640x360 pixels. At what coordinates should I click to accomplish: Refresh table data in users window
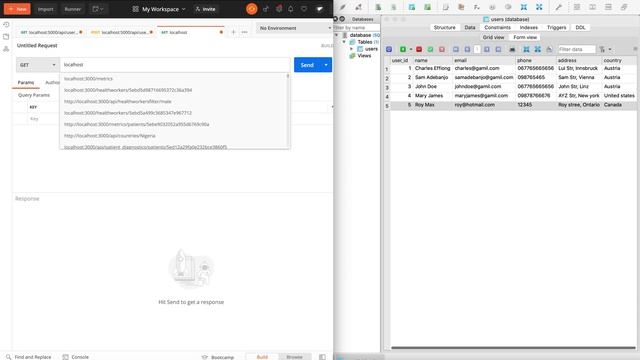pyautogui.click(x=389, y=49)
